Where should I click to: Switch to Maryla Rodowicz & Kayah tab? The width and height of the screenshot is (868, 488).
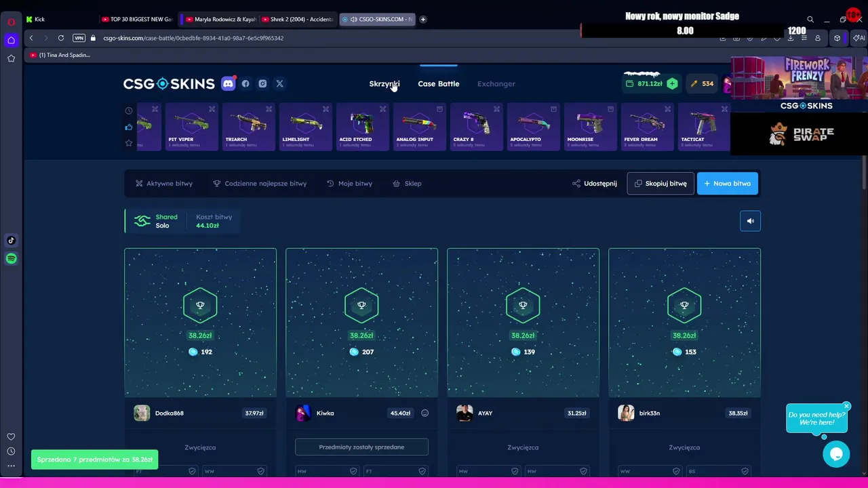(220, 20)
